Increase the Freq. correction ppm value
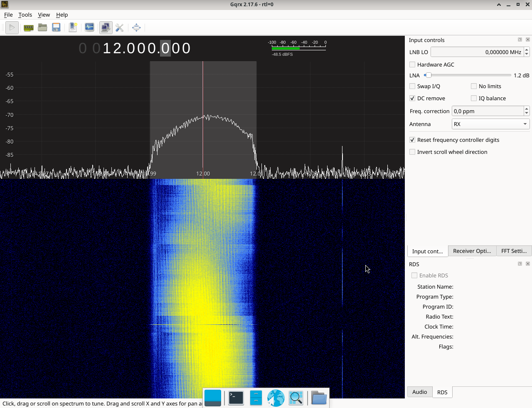This screenshot has height=408, width=532. 527,109
